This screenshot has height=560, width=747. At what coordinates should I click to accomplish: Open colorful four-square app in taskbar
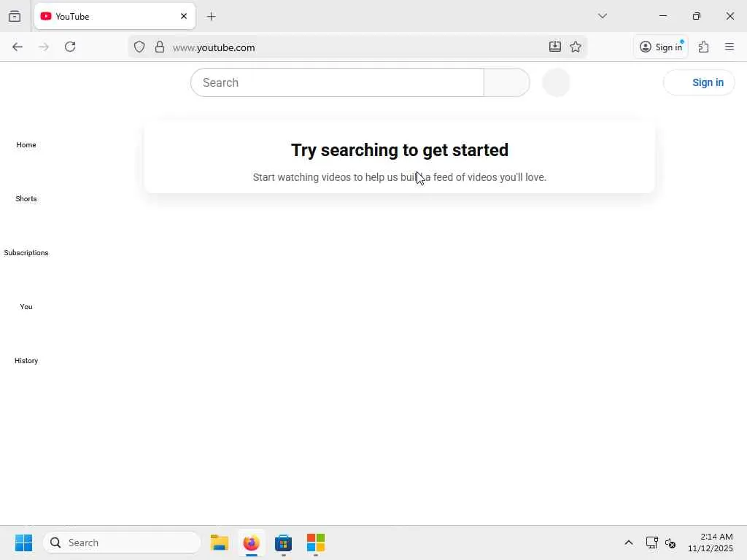point(315,542)
